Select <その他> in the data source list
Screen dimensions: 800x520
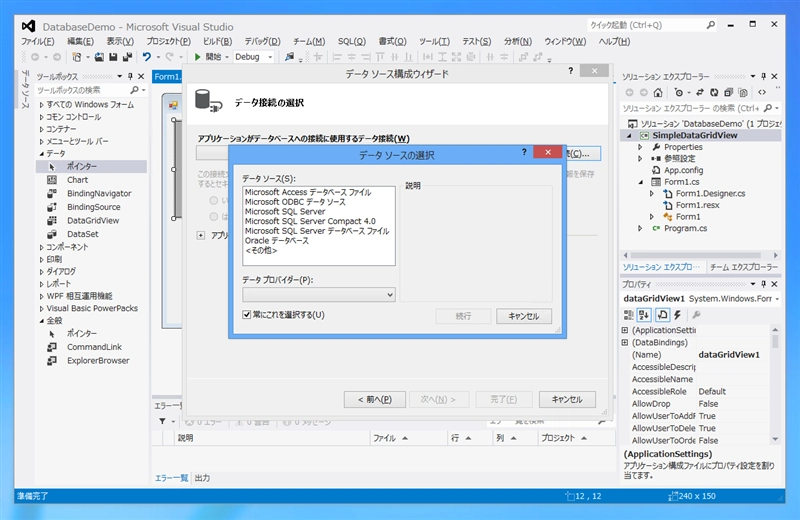[261, 251]
